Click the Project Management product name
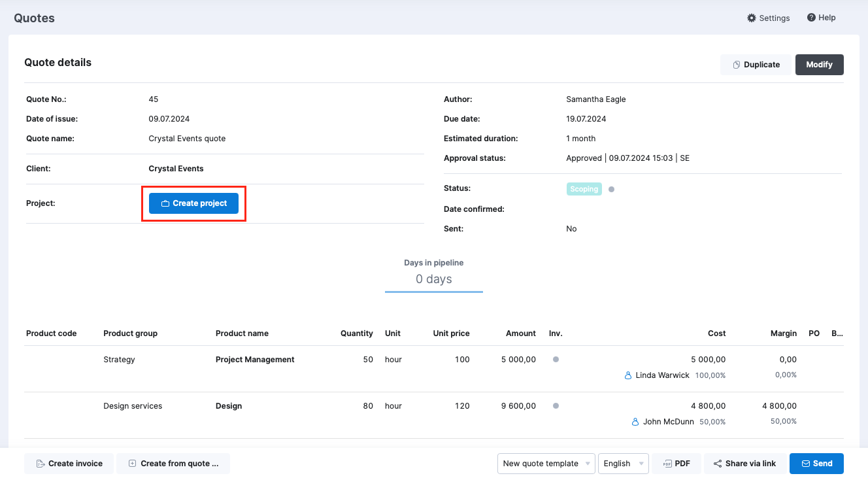Viewport: 868px width, 478px height. coord(255,360)
